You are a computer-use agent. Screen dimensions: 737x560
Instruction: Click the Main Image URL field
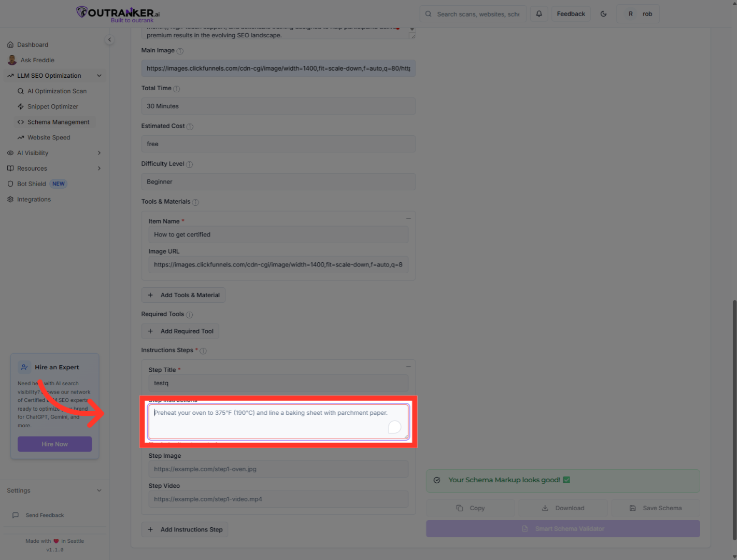point(278,68)
